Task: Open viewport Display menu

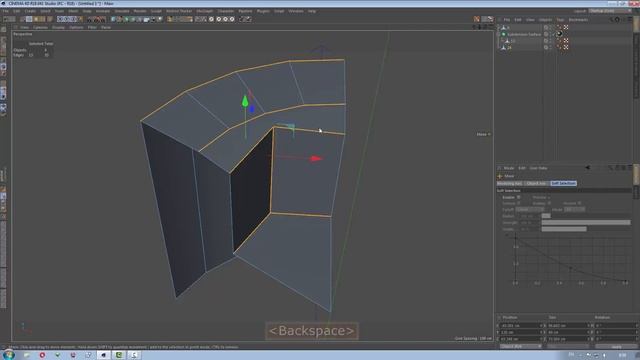Action: click(x=58, y=27)
